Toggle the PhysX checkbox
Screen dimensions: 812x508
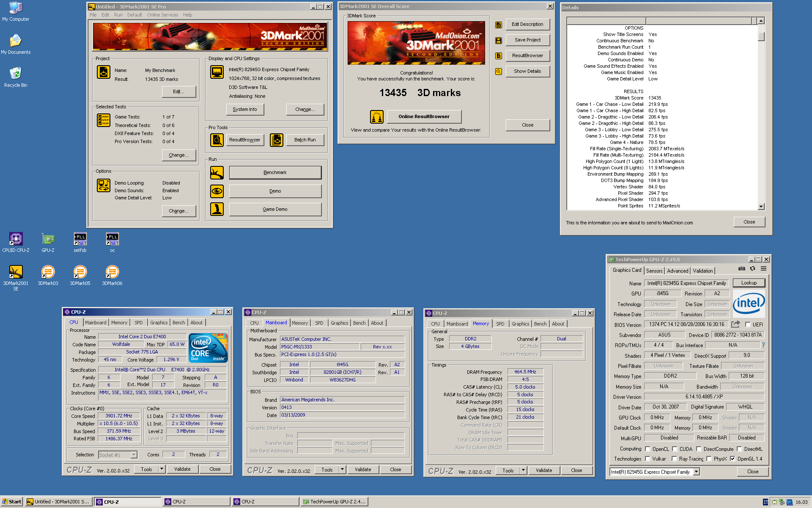pos(709,459)
